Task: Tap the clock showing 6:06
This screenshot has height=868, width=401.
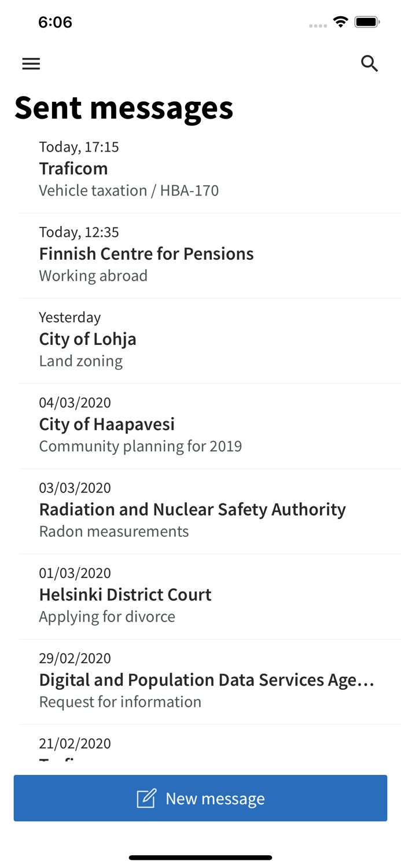Action: click(56, 21)
